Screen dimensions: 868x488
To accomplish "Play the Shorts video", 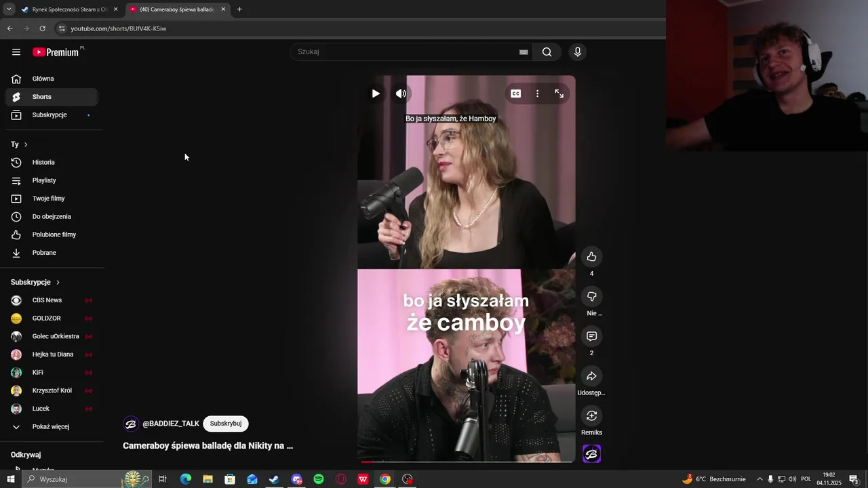I will point(376,94).
